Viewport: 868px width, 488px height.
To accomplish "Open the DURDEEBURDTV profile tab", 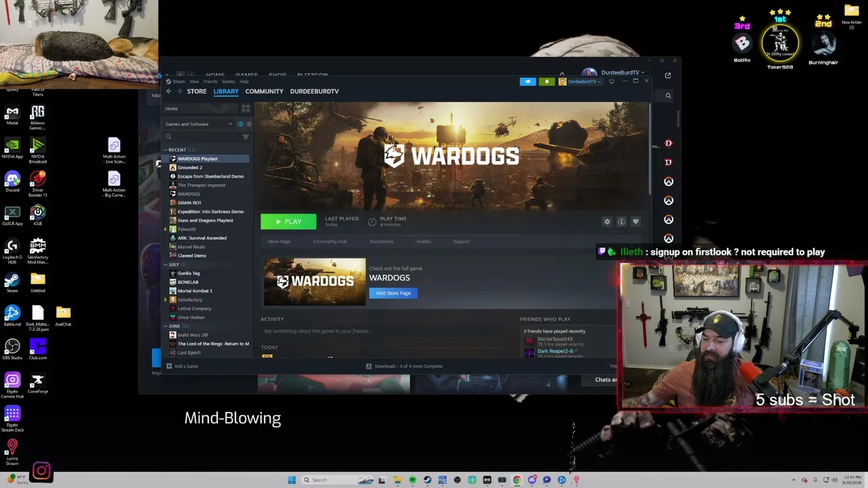I will 315,91.
